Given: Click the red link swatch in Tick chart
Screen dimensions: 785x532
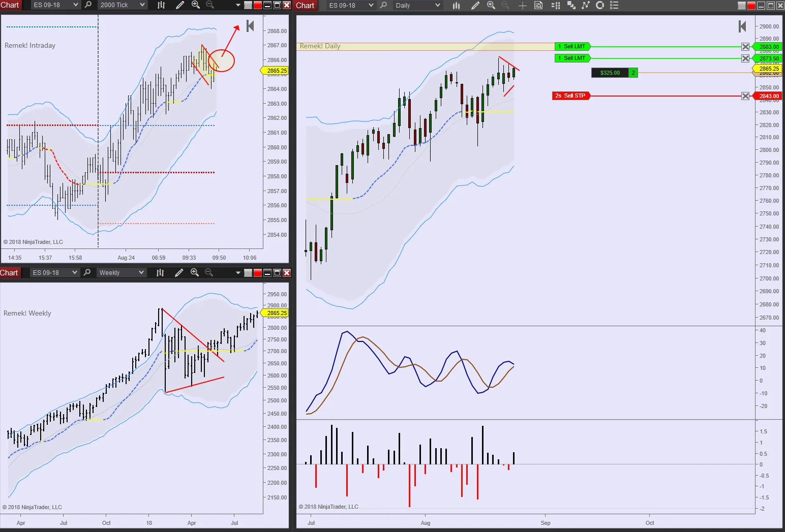Looking at the screenshot, I should (x=258, y=5).
